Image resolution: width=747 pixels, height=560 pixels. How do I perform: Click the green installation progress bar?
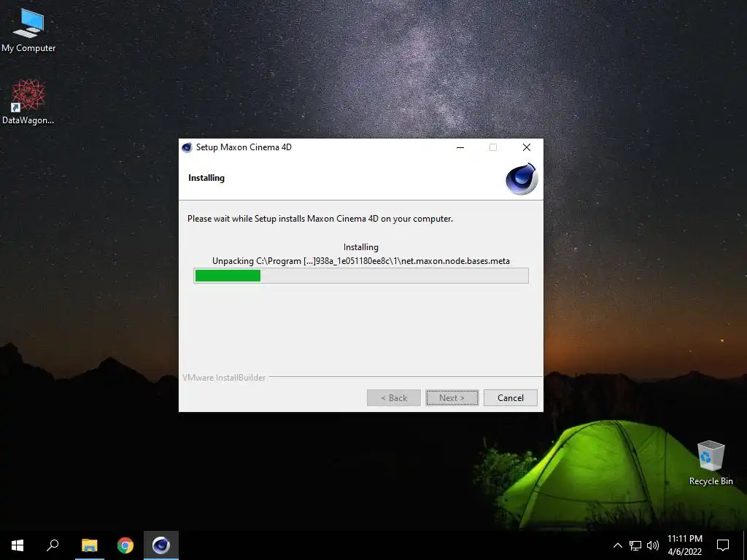coord(360,276)
